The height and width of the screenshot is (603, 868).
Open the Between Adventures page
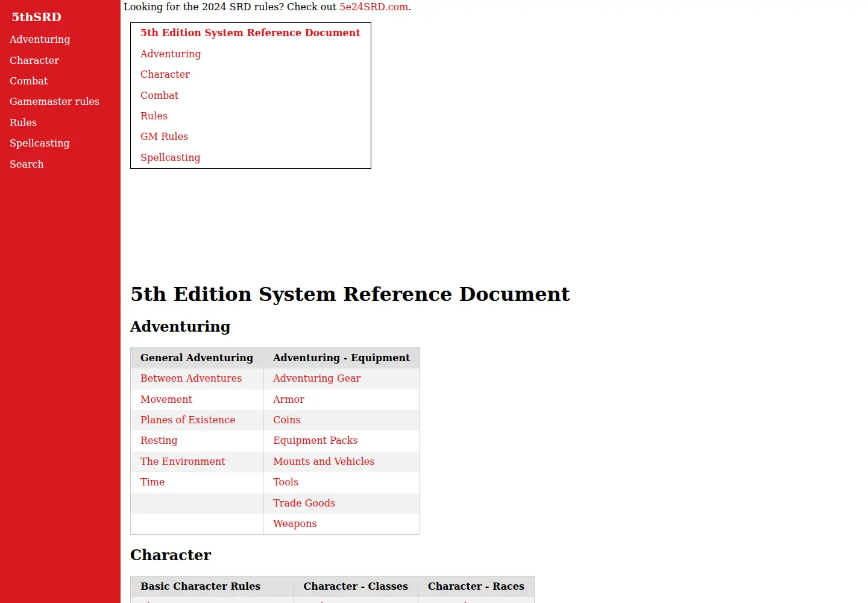[191, 378]
